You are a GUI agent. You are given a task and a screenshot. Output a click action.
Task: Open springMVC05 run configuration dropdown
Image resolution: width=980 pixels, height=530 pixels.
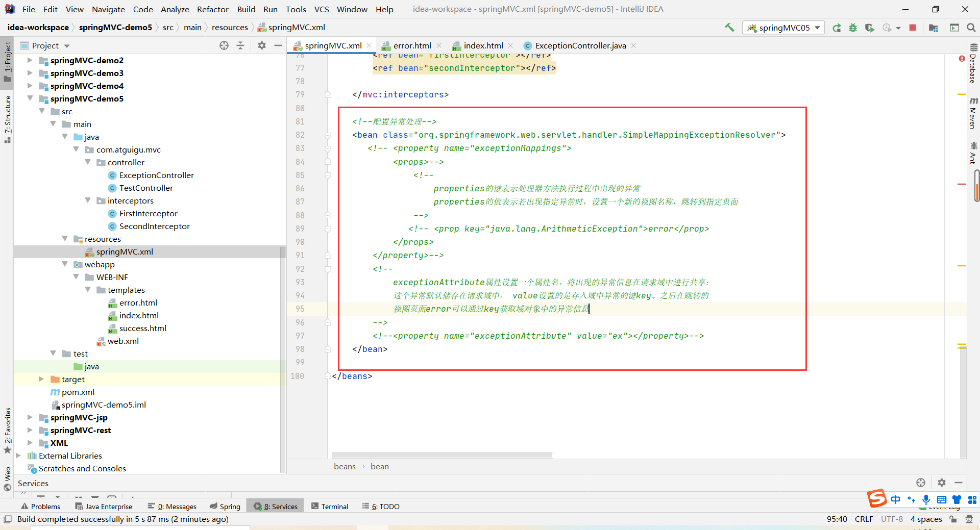(783, 28)
